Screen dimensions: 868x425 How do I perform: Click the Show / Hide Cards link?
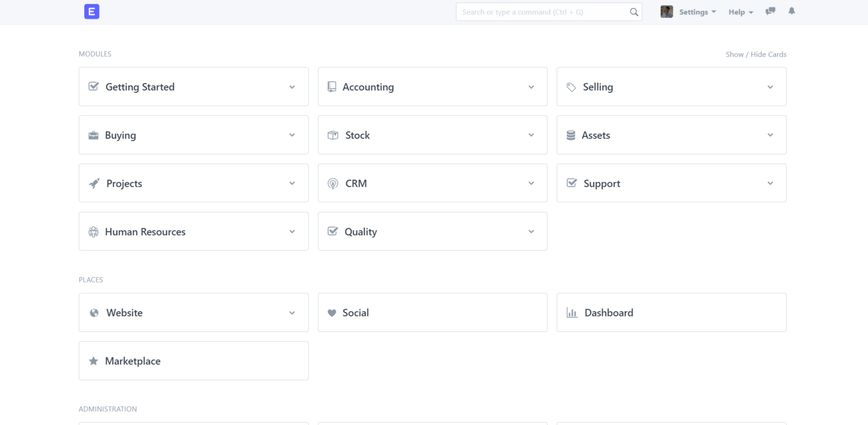coord(756,54)
